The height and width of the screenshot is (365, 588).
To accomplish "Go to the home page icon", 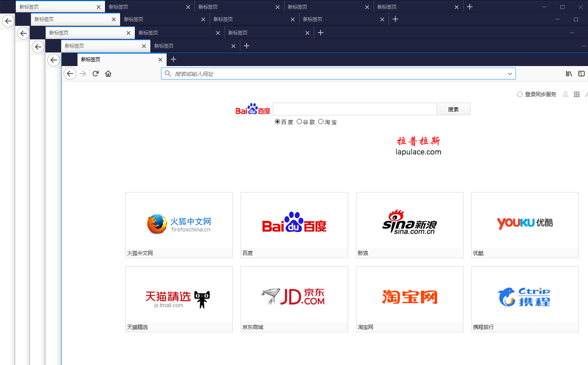I will coord(108,73).
